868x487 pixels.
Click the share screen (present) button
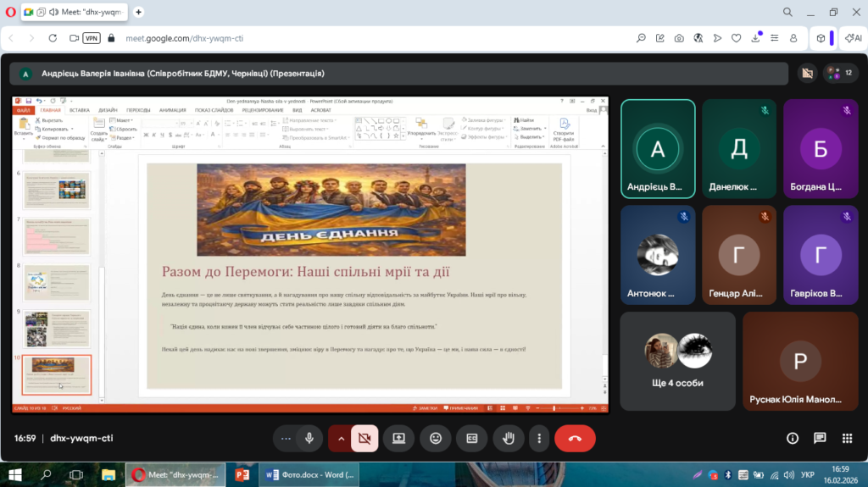[399, 438]
